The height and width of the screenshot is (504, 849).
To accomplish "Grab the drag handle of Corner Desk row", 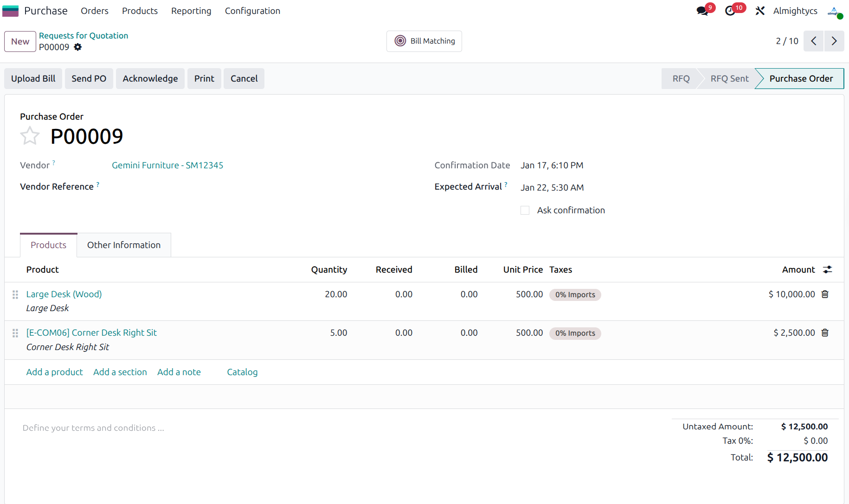I will [15, 333].
